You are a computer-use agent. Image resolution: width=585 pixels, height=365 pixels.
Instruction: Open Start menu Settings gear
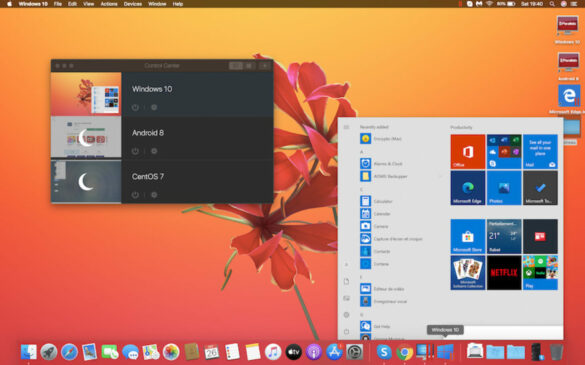346,315
